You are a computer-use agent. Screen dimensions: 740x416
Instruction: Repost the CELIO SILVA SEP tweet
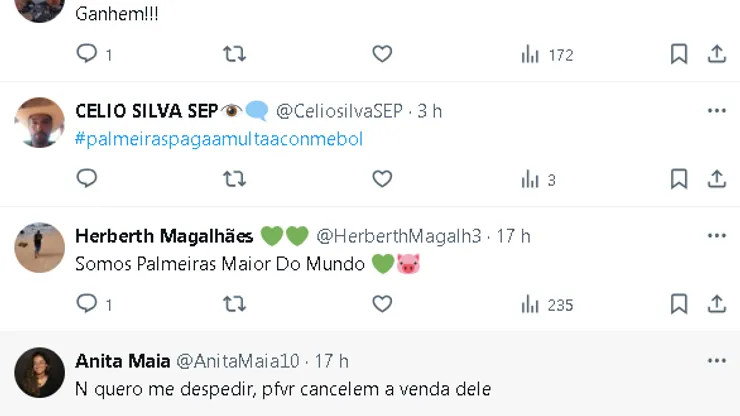pyautogui.click(x=234, y=179)
